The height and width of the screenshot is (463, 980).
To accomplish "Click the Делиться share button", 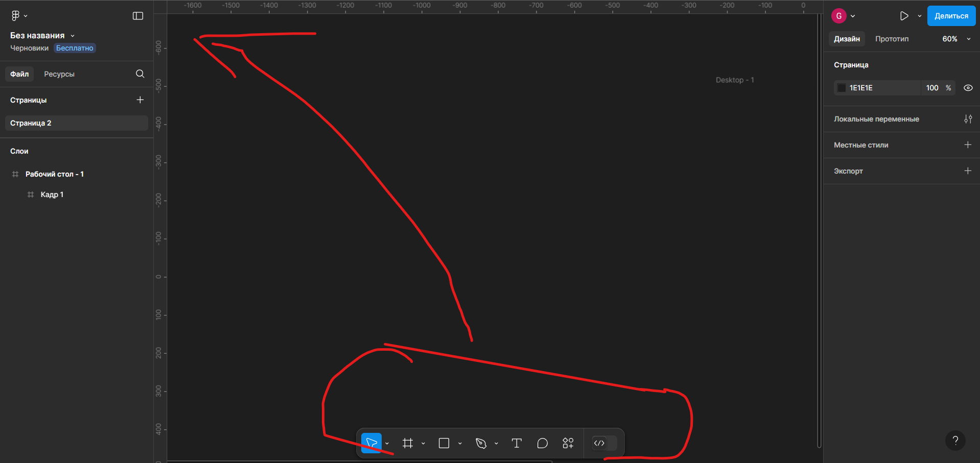I will point(951,16).
